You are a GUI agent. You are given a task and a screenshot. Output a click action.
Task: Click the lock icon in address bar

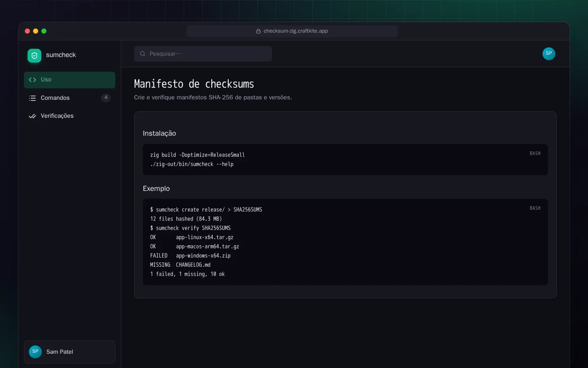tap(259, 31)
